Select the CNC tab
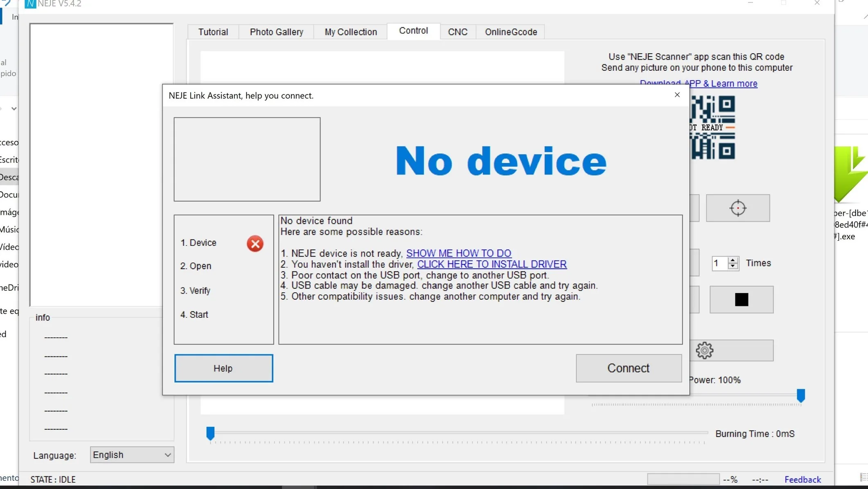The image size is (868, 489). 457,32
